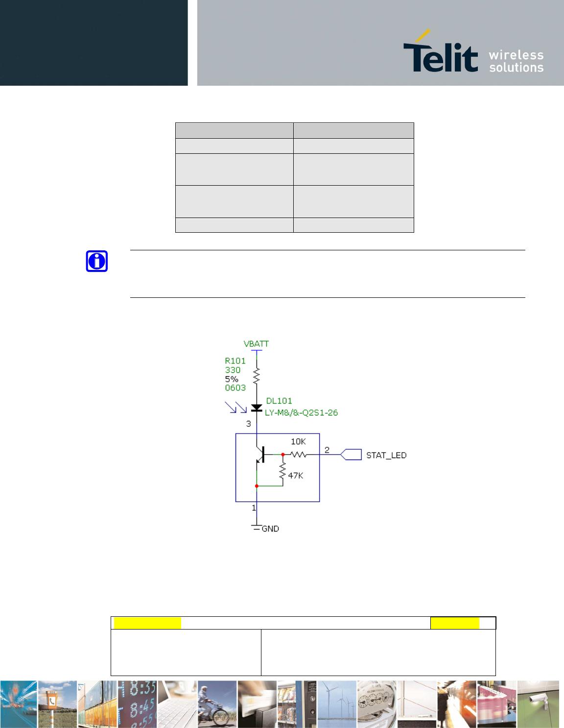Click the transistor symbol in schematic
This screenshot has width=564, height=728.
pos(260,455)
